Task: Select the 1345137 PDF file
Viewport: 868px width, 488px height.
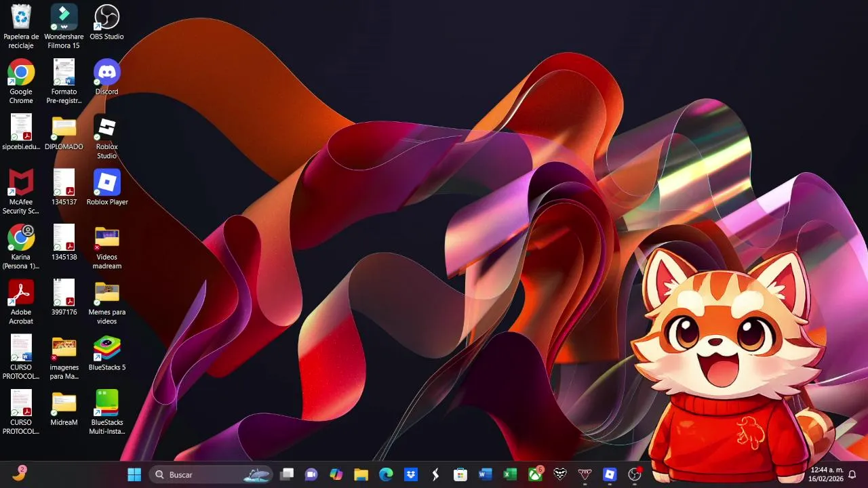Action: [x=64, y=187]
